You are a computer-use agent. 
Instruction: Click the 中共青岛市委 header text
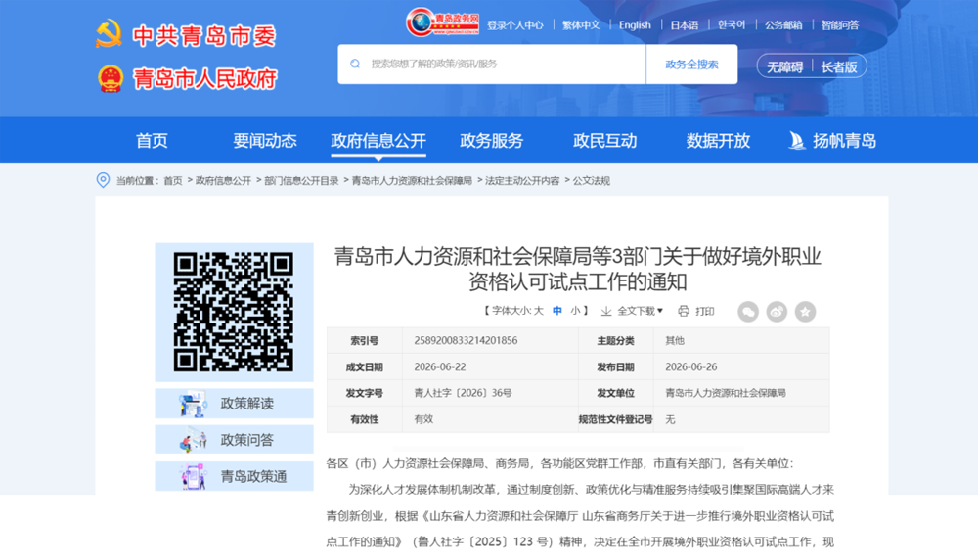(203, 35)
